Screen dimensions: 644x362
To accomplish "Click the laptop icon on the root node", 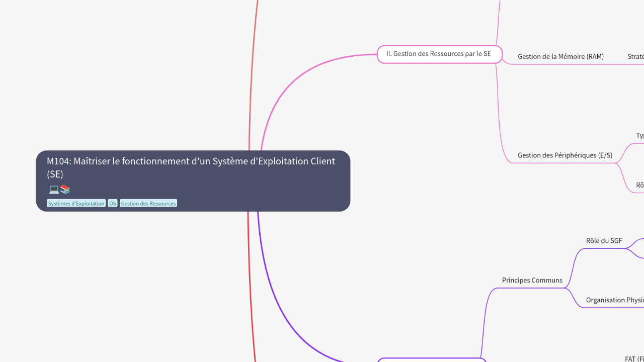I will click(53, 190).
